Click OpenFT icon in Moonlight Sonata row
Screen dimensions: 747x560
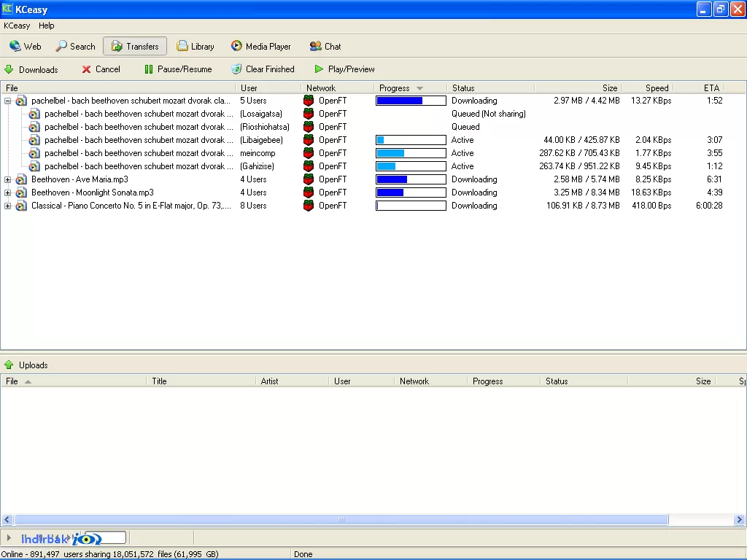tap(309, 192)
